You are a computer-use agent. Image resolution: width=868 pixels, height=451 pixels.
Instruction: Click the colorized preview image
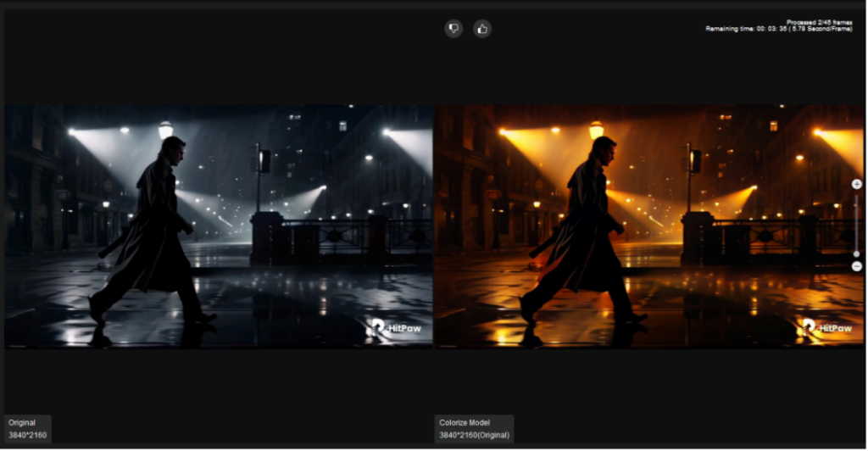point(648,225)
